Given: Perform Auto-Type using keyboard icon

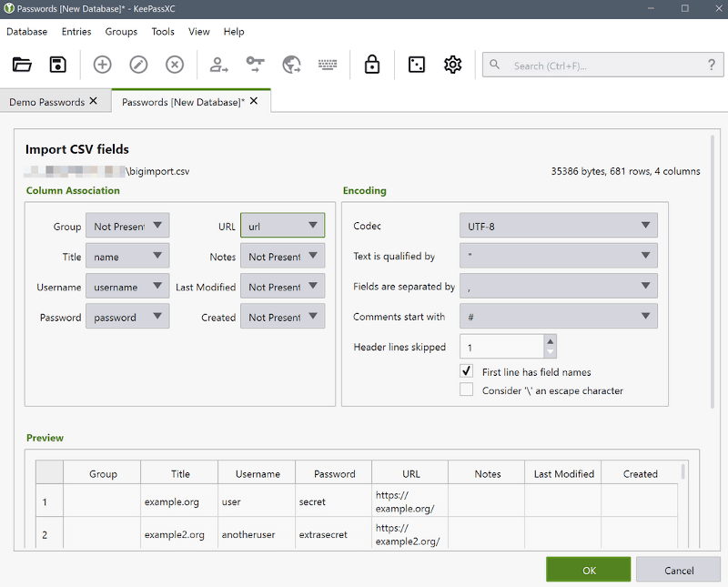Looking at the screenshot, I should tap(328, 65).
